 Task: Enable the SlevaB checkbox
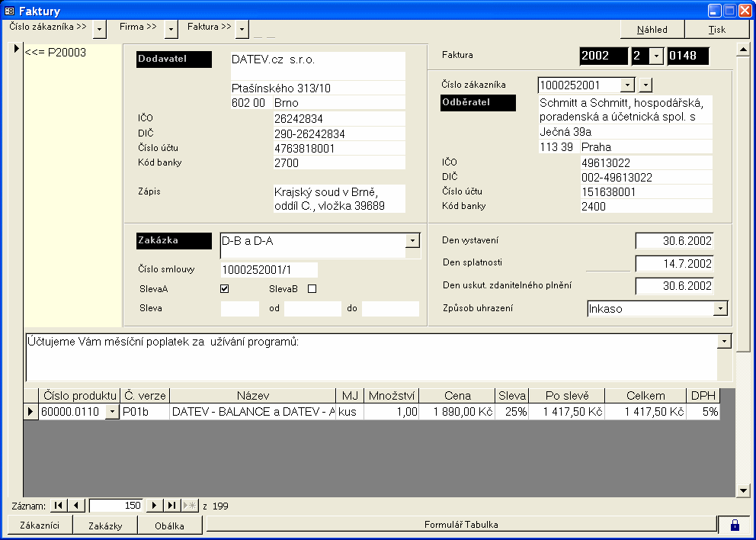pyautogui.click(x=312, y=289)
